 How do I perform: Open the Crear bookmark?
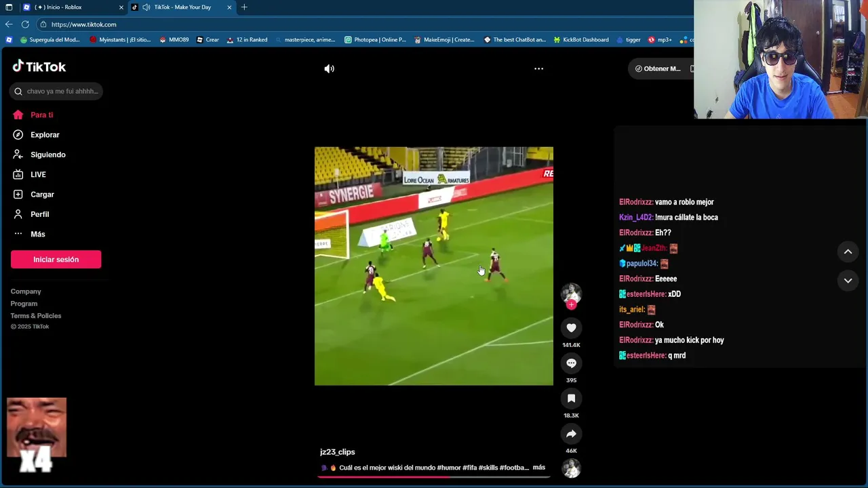pos(208,40)
